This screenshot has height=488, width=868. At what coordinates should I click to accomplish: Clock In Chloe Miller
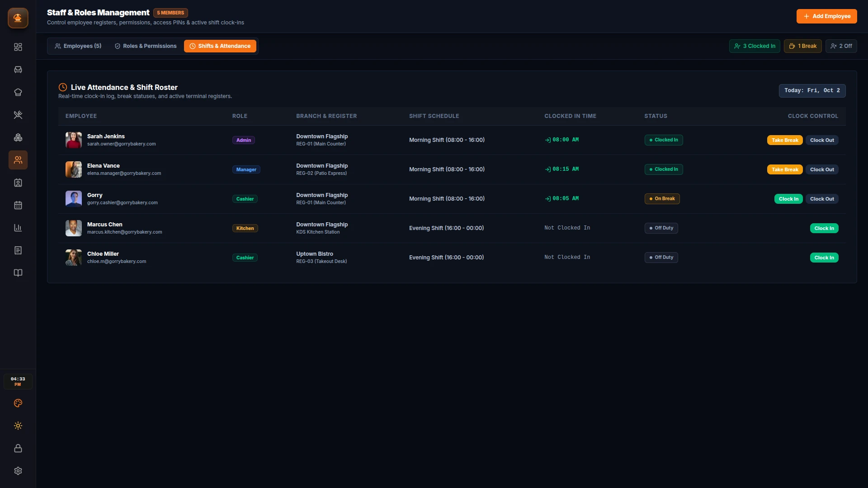[x=824, y=258]
